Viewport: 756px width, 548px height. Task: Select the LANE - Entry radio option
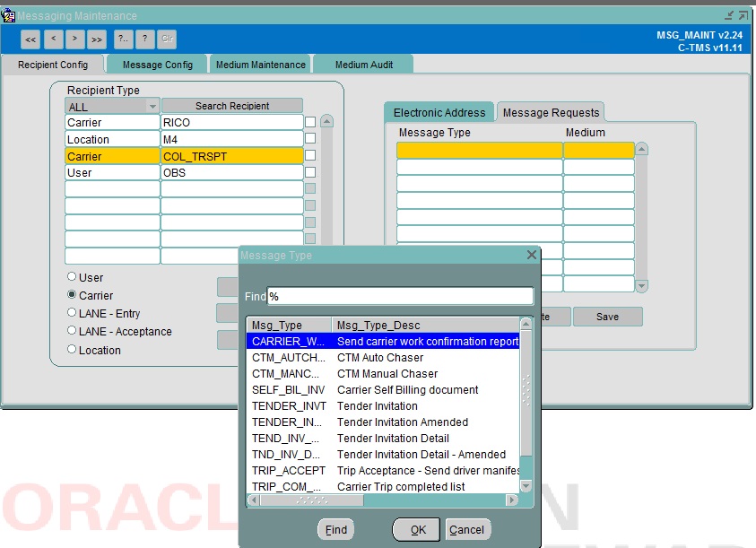coord(72,313)
